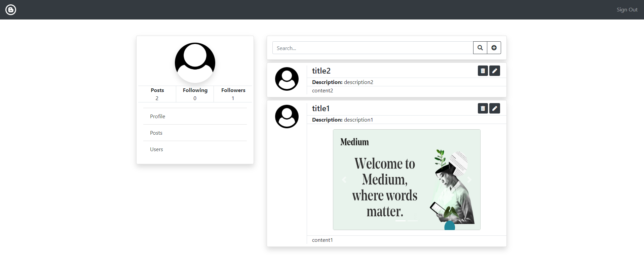Image resolution: width=644 pixels, height=266 pixels.
Task: Click the large profile avatar picture
Action: pyautogui.click(x=195, y=63)
